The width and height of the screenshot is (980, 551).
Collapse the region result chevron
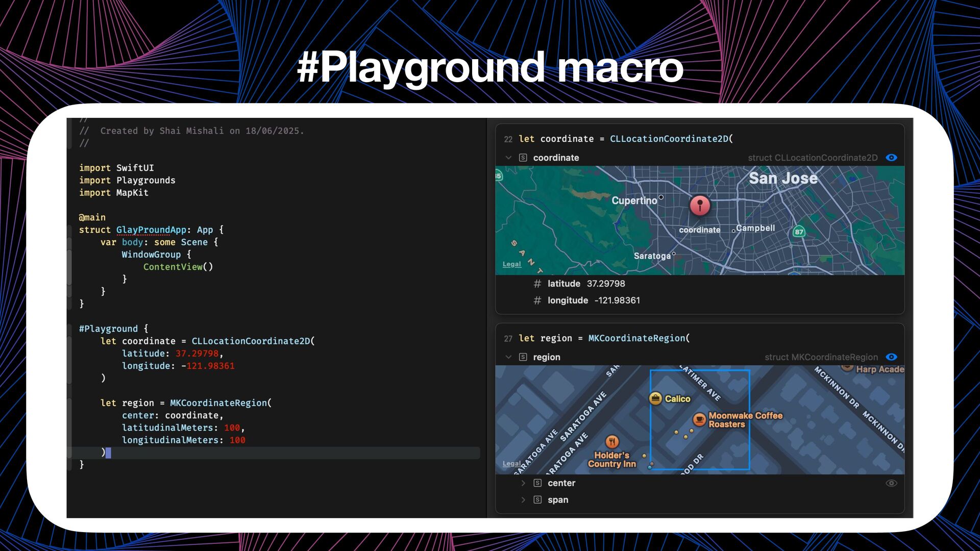pyautogui.click(x=508, y=357)
